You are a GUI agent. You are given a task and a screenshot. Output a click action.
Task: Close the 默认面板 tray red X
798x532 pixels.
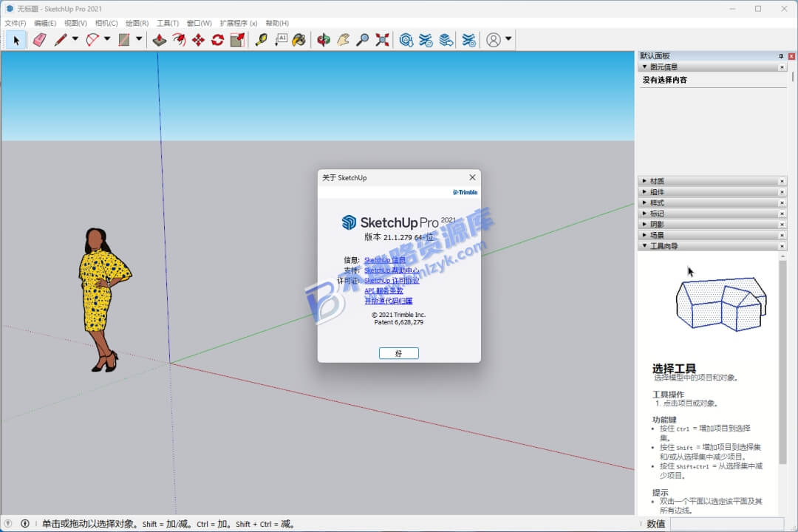tap(791, 56)
